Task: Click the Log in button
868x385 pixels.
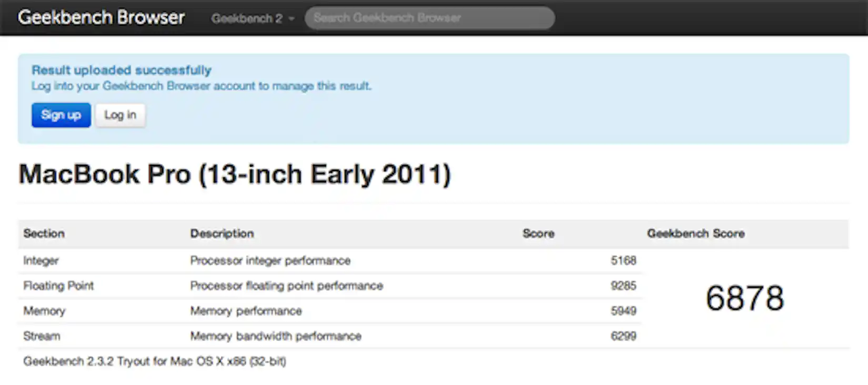Action: pos(120,115)
